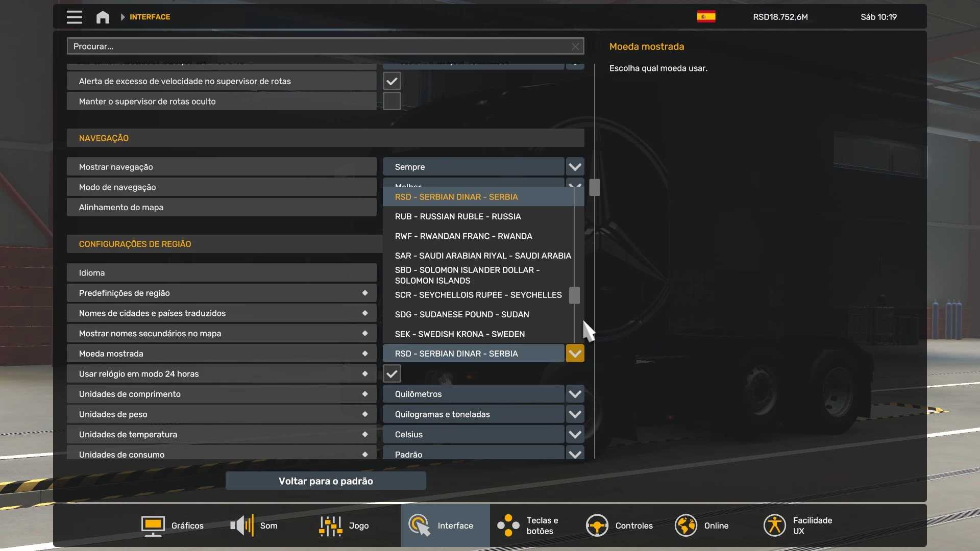
Task: Collapse the Moeda mostrada currency dropdown
Action: [575, 354]
